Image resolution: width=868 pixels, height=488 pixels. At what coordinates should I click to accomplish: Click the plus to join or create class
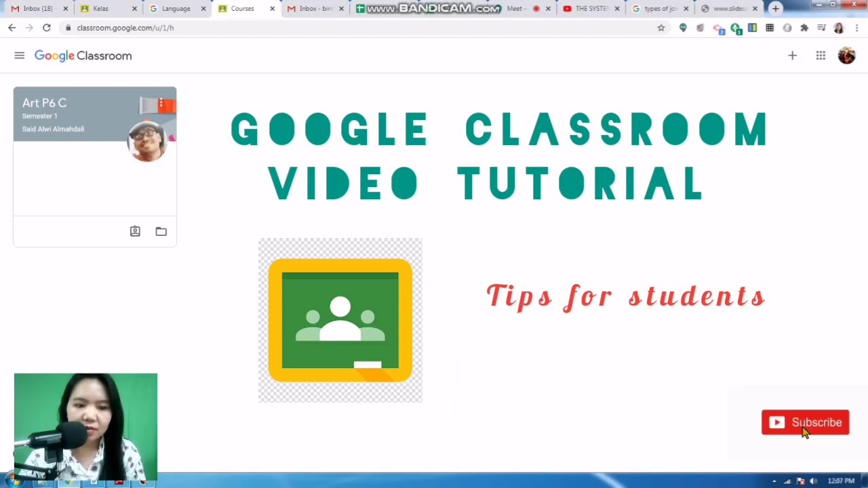(792, 56)
